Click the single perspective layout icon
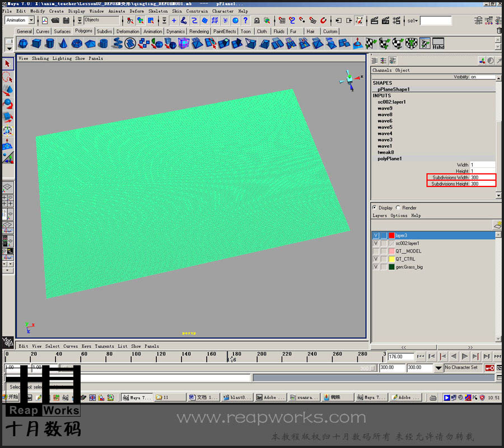This screenshot has width=504, height=448. (8, 187)
